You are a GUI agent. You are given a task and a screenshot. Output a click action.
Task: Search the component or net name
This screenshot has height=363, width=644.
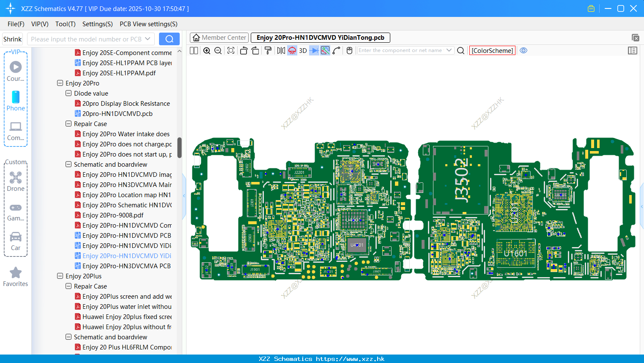pos(461,50)
